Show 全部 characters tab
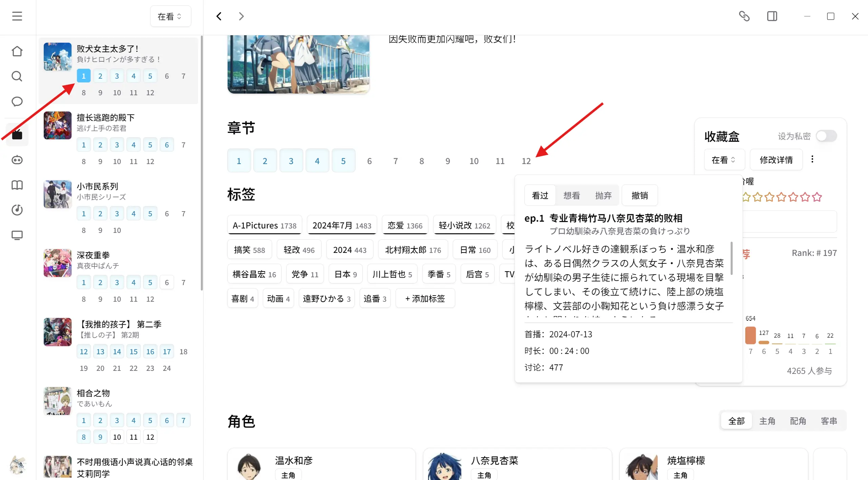This screenshot has height=480, width=868. tap(736, 421)
